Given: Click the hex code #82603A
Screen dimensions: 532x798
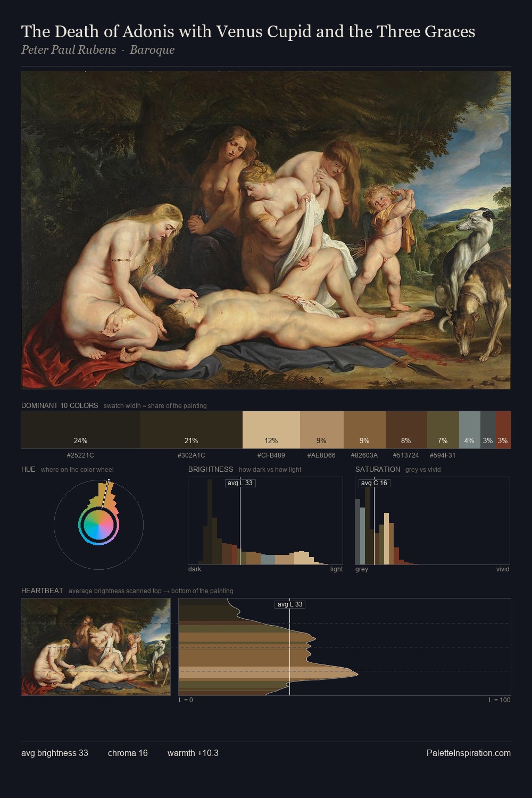Looking at the screenshot, I should click(364, 455).
